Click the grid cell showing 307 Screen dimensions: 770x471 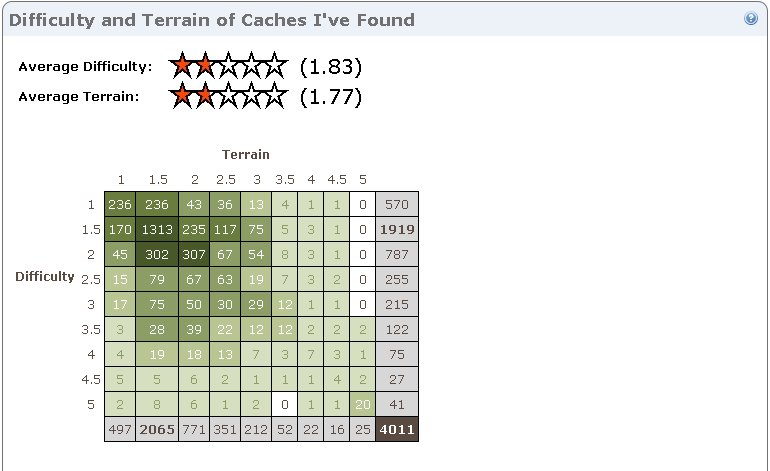pos(194,254)
